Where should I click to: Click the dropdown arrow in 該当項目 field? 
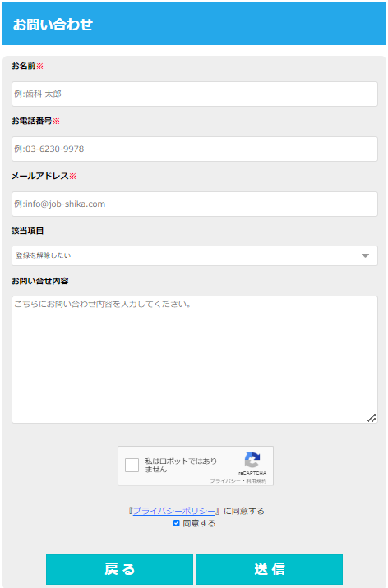pos(365,255)
